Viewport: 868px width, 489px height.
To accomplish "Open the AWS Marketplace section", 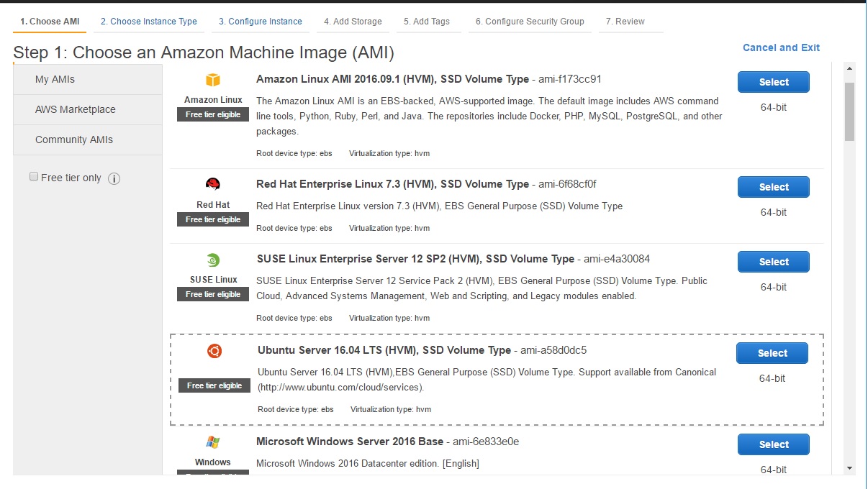I will (x=88, y=109).
